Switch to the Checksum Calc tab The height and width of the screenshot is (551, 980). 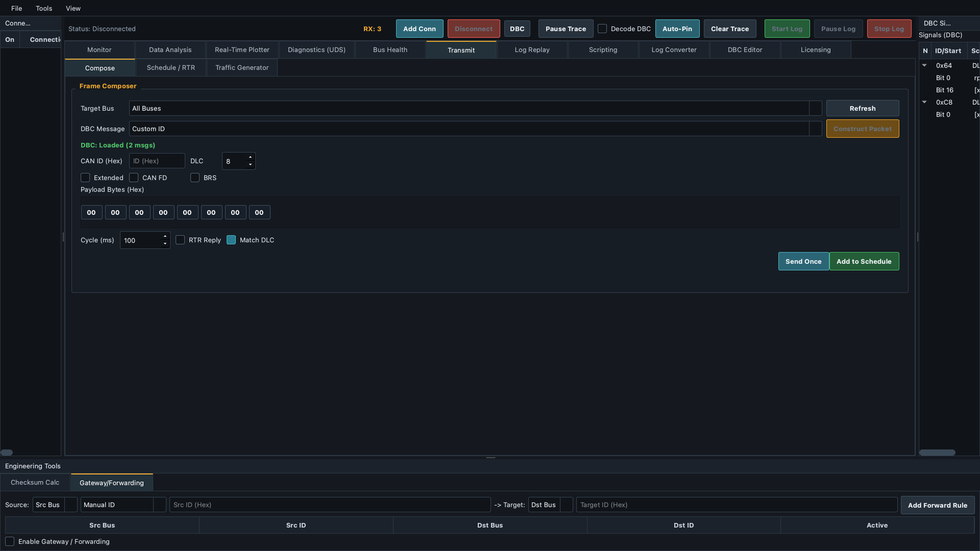(x=35, y=482)
